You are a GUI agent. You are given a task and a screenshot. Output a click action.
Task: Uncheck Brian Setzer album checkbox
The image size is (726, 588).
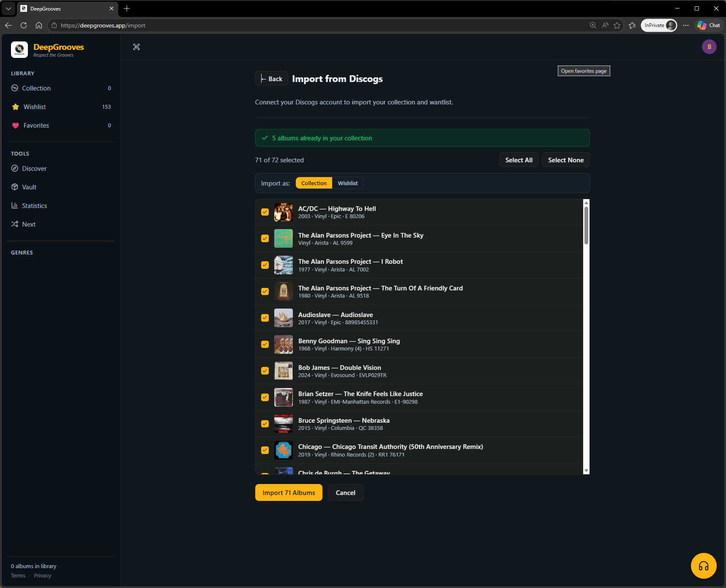pyautogui.click(x=265, y=397)
